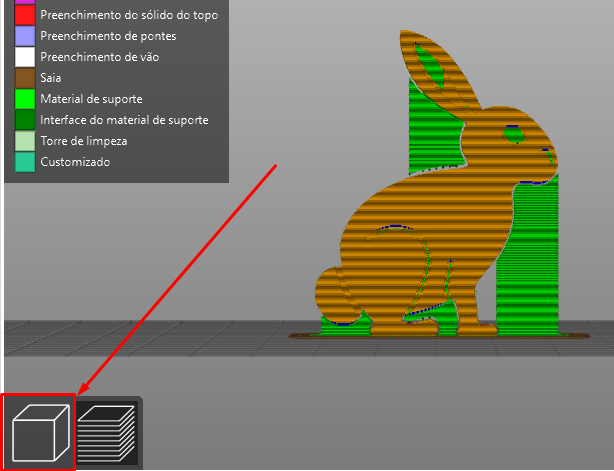Switch to the sliced layers preview icon
Viewport: 614px width, 471px height.
(x=107, y=433)
